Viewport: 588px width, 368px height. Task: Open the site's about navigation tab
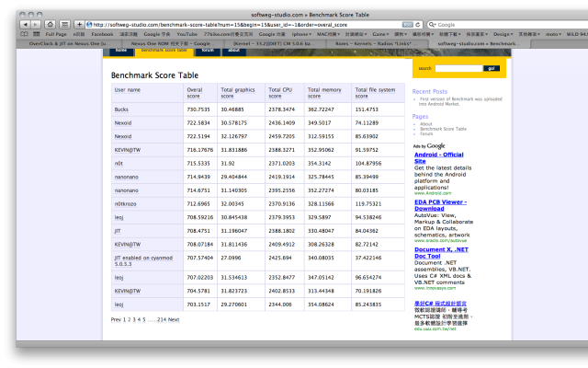coord(233,52)
